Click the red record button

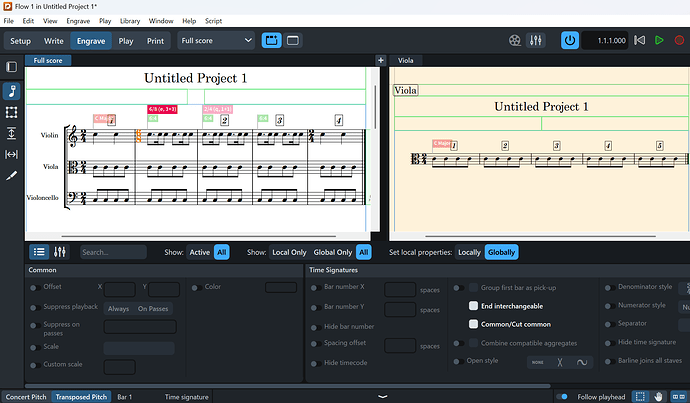coord(679,40)
